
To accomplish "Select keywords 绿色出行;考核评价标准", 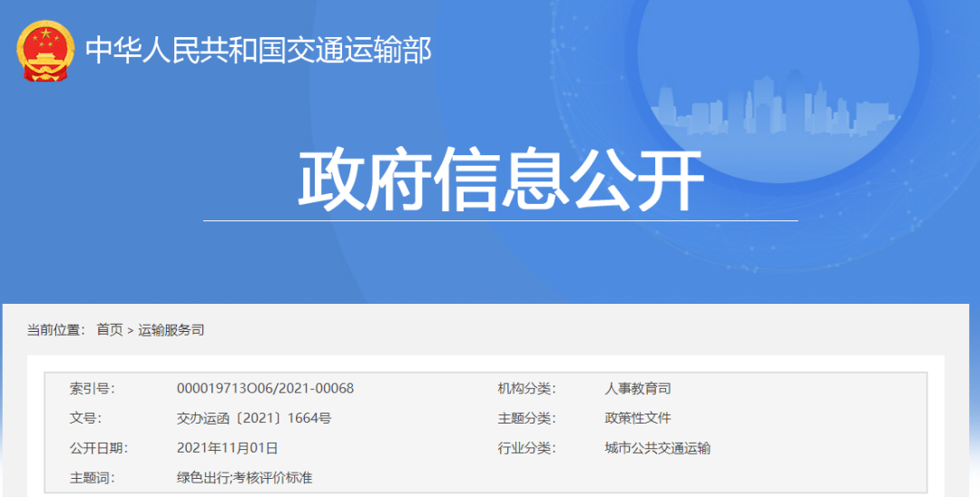I will pyautogui.click(x=244, y=478).
